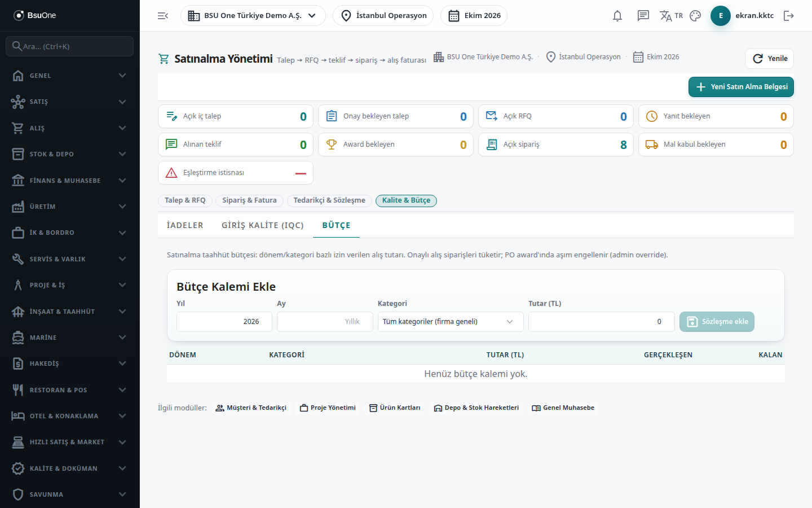Open the Müşteri & Tedarikçi module link
The width and height of the screenshot is (812, 508).
[x=251, y=408]
